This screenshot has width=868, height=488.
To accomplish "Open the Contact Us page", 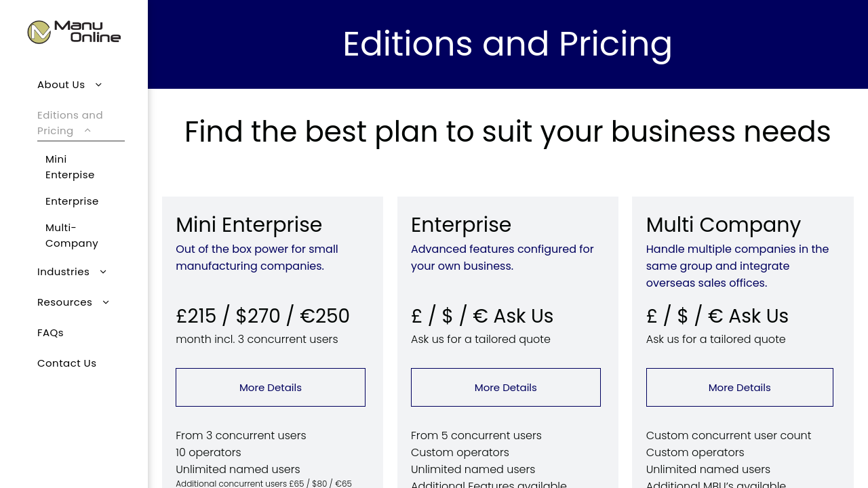I will point(66,363).
